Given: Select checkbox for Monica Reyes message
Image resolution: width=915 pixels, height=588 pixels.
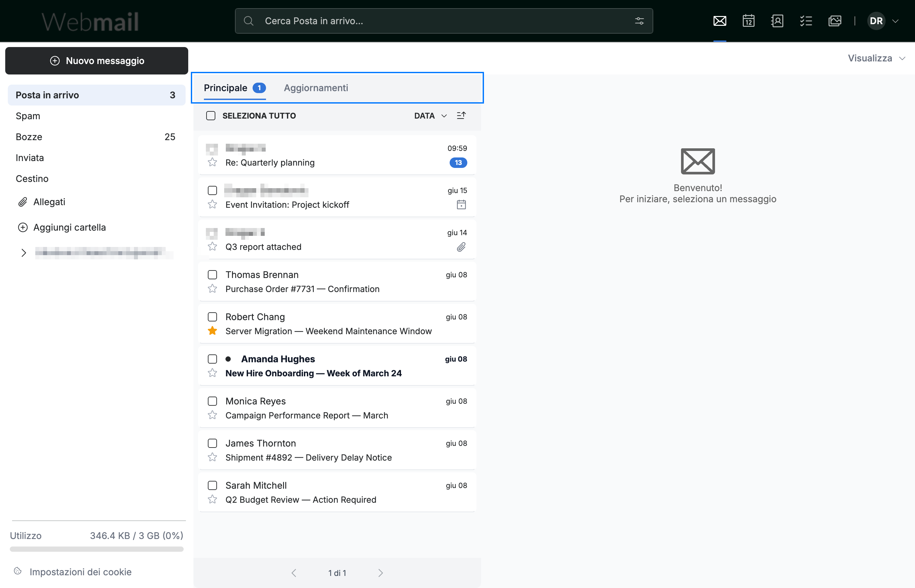Looking at the screenshot, I should click(x=212, y=401).
